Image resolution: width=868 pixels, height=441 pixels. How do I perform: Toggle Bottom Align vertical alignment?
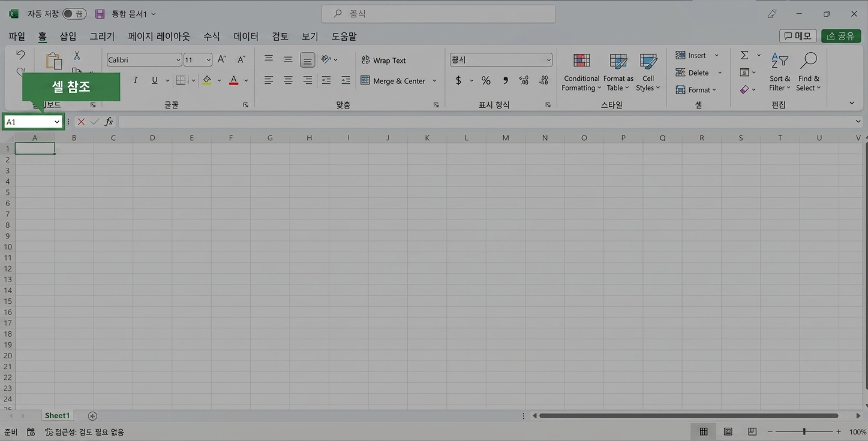(x=307, y=60)
